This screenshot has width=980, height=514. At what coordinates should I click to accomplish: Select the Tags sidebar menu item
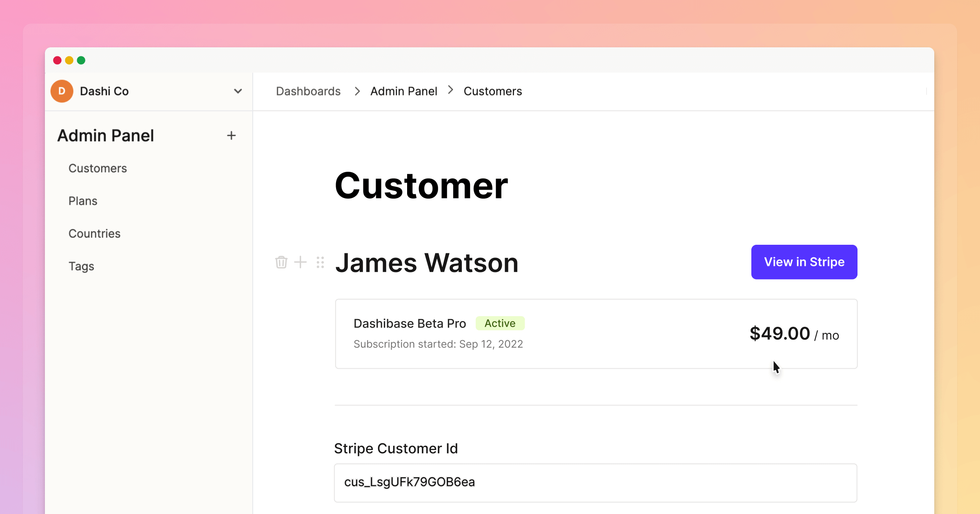[x=81, y=266]
